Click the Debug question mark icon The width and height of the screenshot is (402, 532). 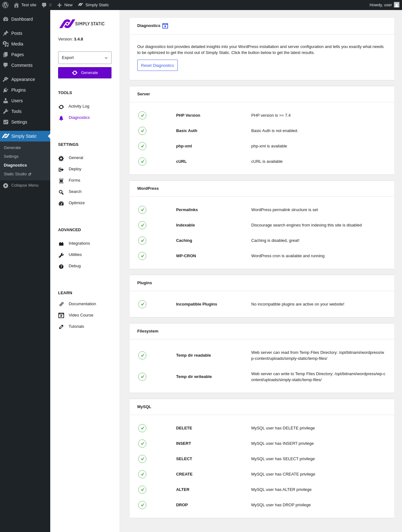tap(61, 267)
